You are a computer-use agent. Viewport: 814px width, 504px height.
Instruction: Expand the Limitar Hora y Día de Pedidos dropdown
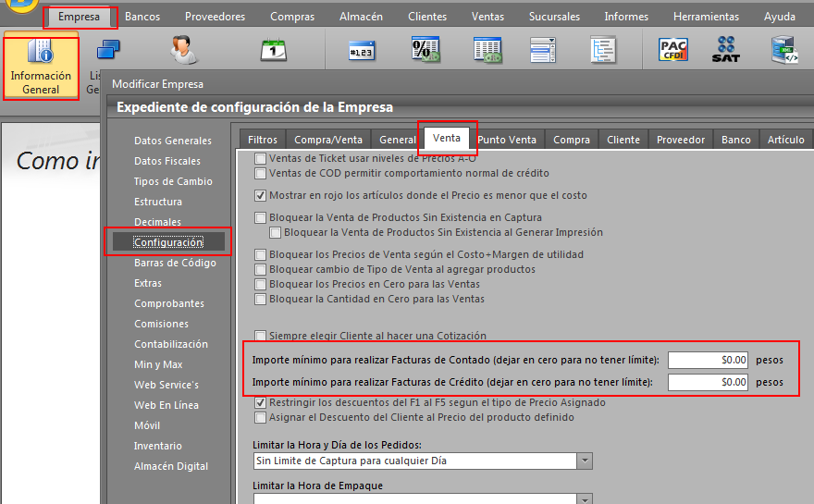click(x=585, y=461)
